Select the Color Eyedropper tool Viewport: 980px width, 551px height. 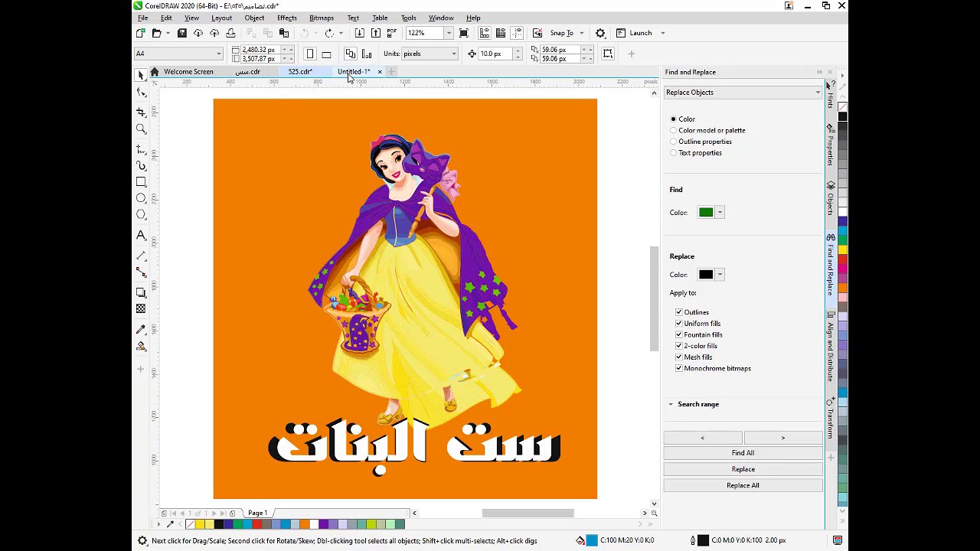141,329
